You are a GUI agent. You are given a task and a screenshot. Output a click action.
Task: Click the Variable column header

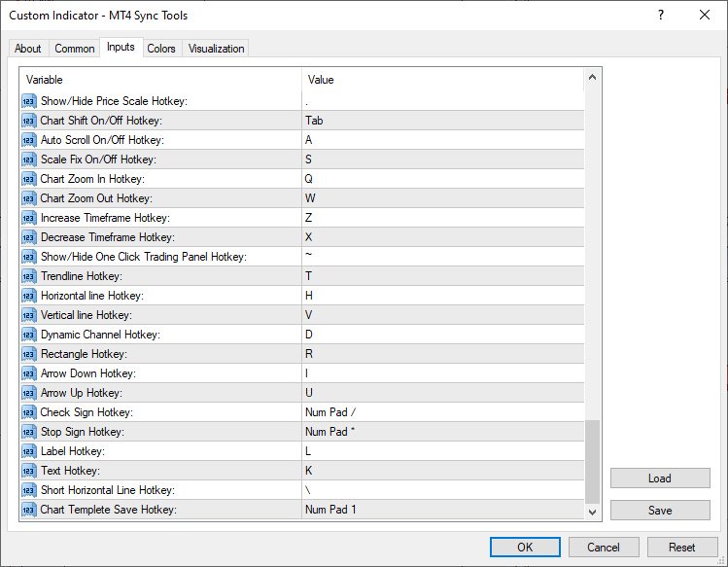(160, 80)
